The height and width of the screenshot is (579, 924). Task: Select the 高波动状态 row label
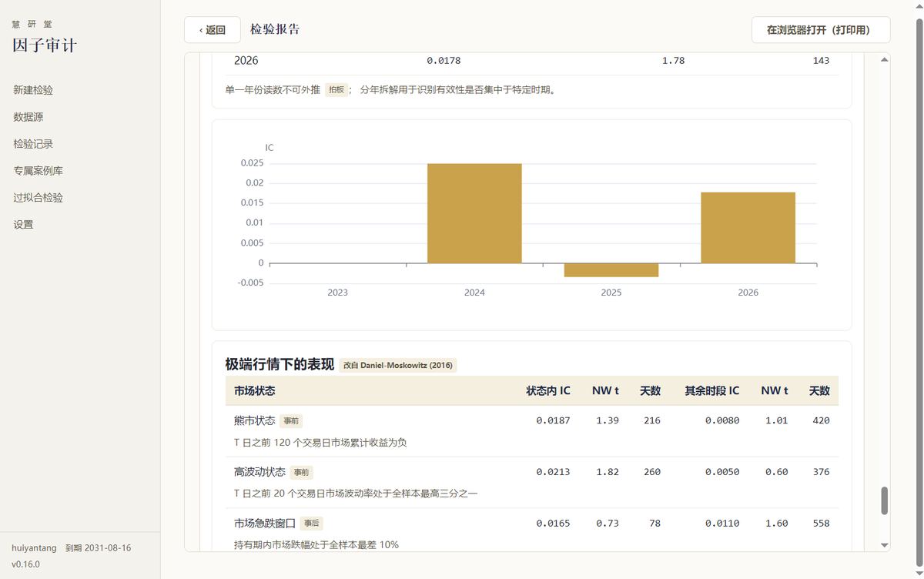pyautogui.click(x=259, y=472)
